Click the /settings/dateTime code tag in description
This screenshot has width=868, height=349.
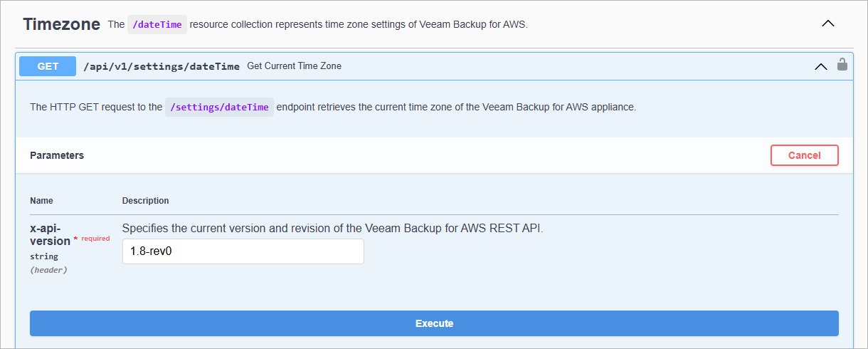219,108
